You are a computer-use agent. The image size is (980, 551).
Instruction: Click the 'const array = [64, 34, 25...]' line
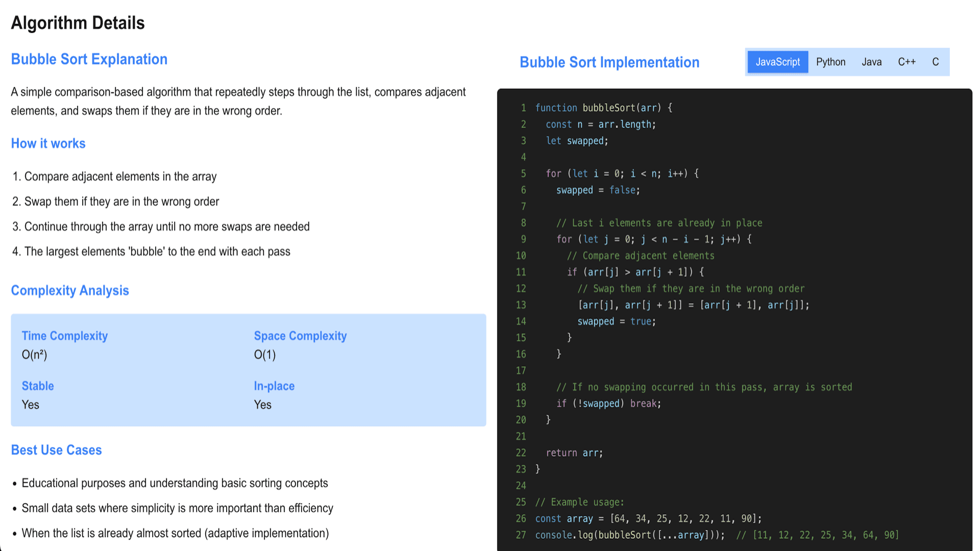648,518
